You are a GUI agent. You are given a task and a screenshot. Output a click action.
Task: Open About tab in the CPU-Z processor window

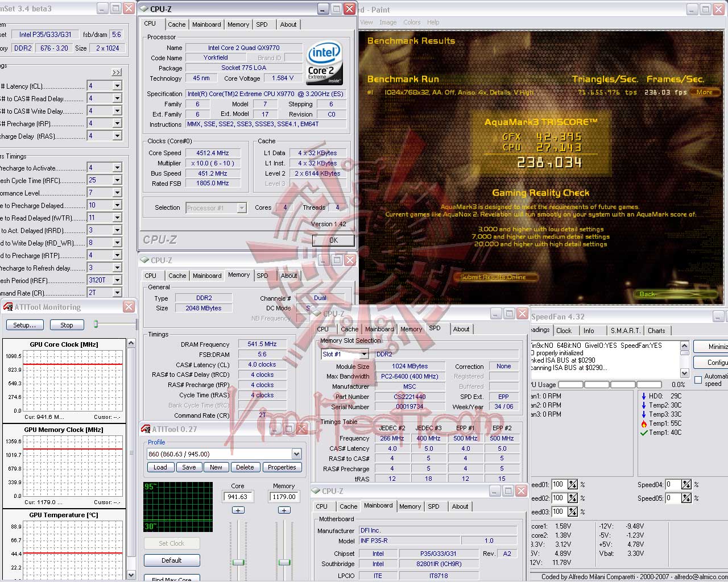[288, 24]
